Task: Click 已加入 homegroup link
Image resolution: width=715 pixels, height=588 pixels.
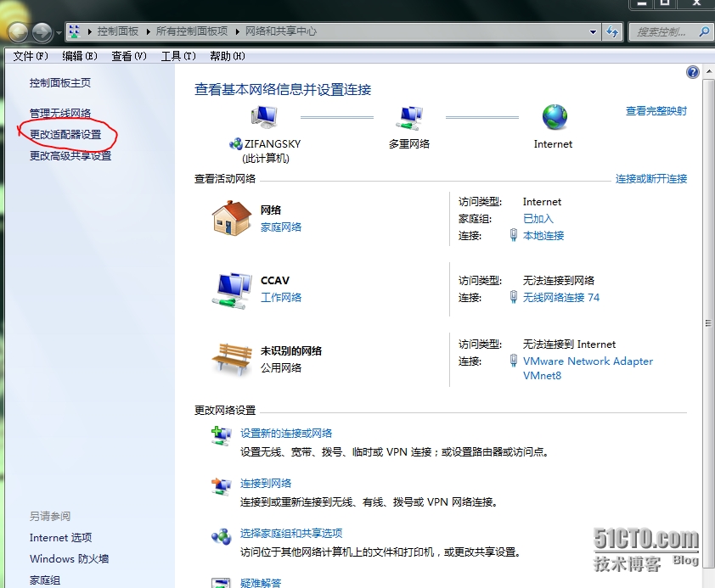Action: (538, 219)
